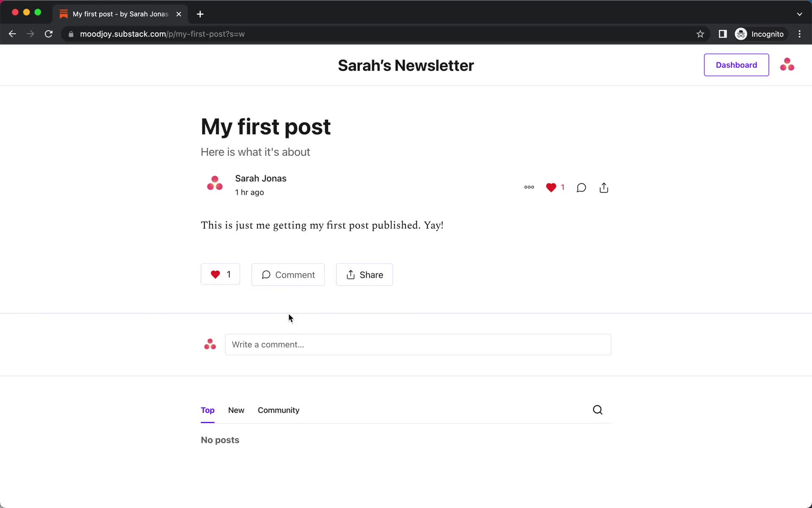Open Sarah Jonas author profile link
This screenshot has width=812, height=508.
tap(261, 178)
